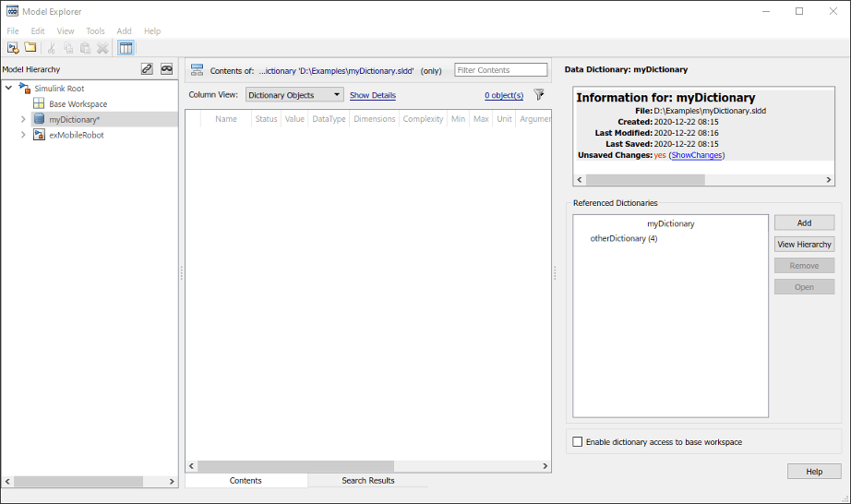The height and width of the screenshot is (504, 851).
Task: Click the Complexity column header
Action: (424, 119)
